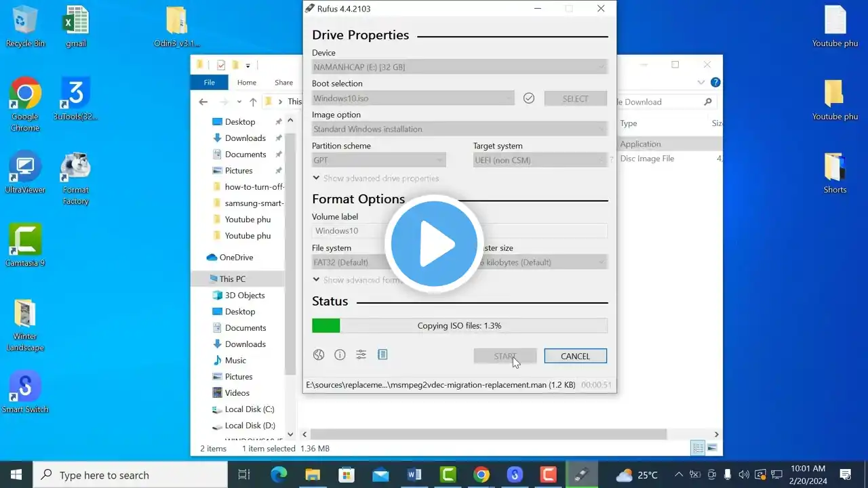This screenshot has height=488, width=868.
Task: Open gmail Excel file on desktop
Action: coord(76,27)
